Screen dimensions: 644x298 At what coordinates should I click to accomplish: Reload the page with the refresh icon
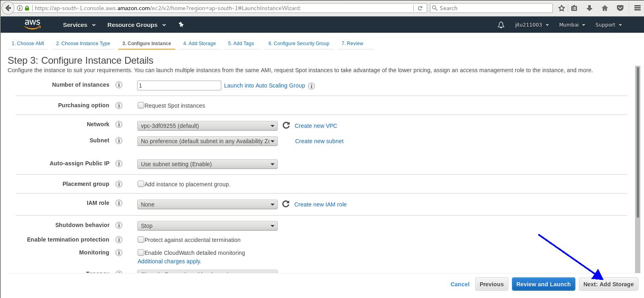coord(420,8)
